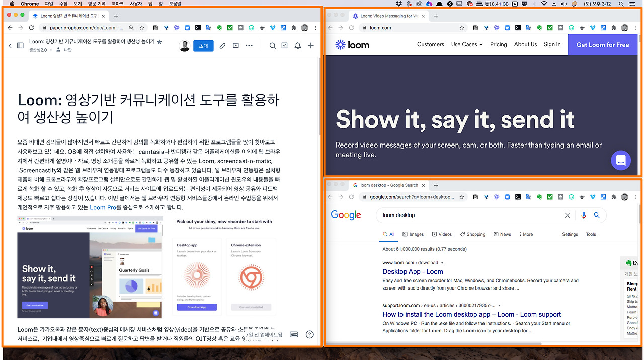
Task: Switch to the Videos results tab
Action: [442, 234]
